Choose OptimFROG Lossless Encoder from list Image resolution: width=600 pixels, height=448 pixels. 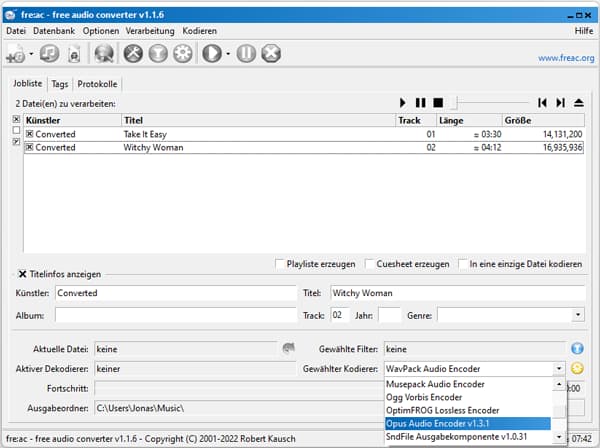[x=468, y=411]
